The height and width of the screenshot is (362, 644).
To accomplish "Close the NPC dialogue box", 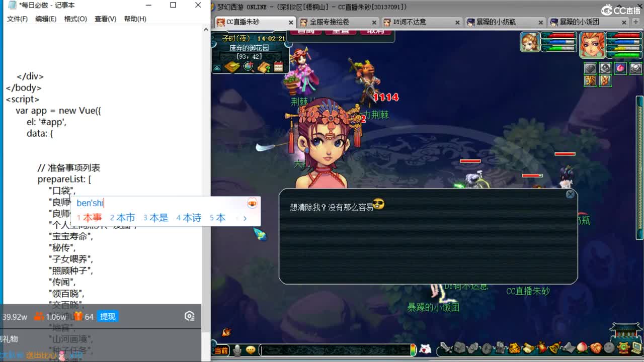I will (570, 194).
